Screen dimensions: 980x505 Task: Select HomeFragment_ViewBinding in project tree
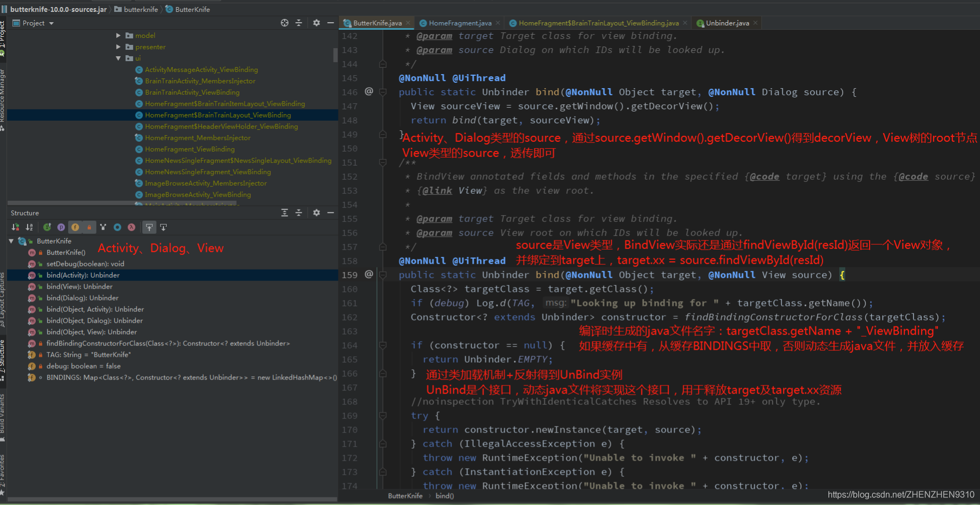pos(190,149)
